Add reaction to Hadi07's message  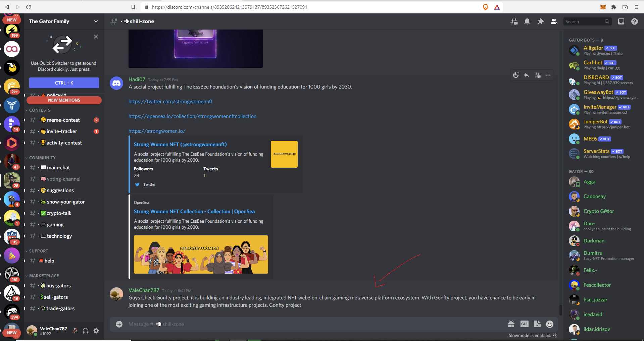pos(516,75)
